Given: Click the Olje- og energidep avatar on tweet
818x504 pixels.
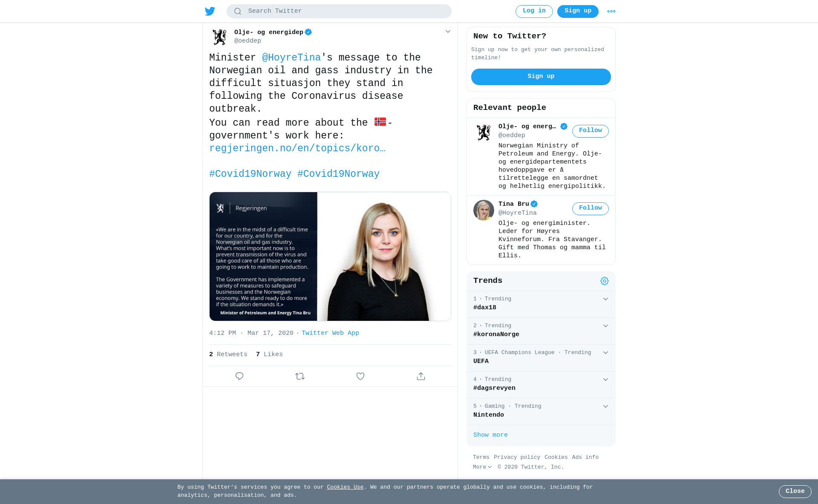Looking at the screenshot, I should [x=220, y=37].
